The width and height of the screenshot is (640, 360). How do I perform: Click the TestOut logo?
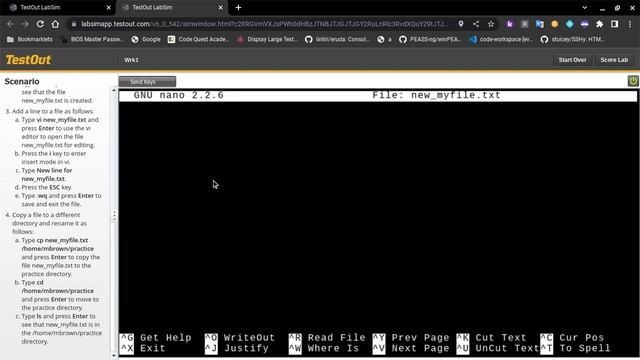click(x=28, y=60)
